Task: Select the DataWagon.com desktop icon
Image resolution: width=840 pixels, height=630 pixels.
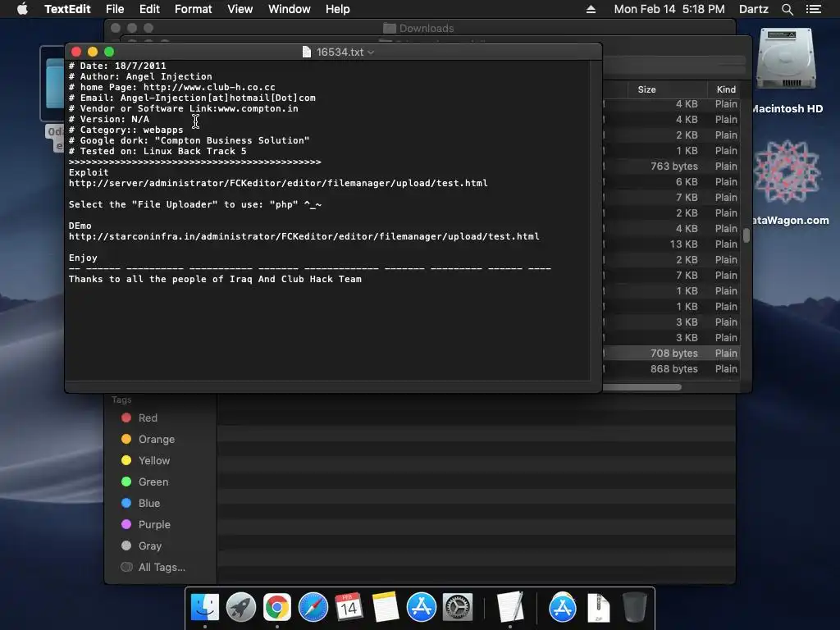Action: pyautogui.click(x=787, y=171)
